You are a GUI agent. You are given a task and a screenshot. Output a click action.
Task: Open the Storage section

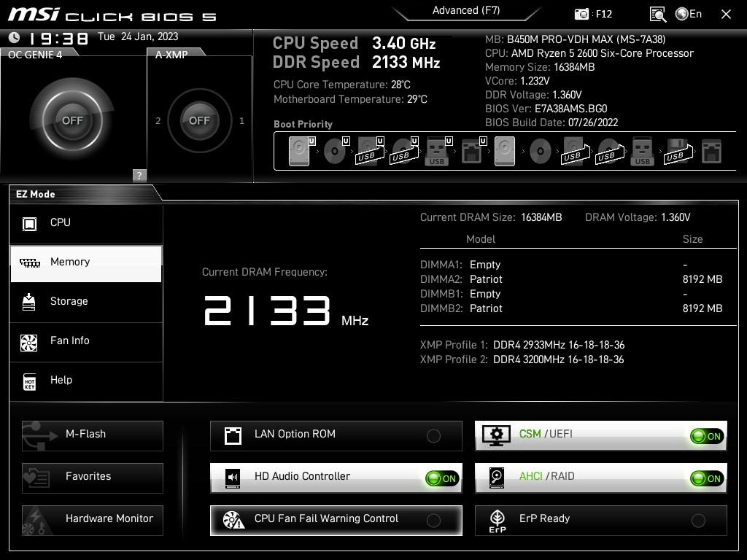pyautogui.click(x=86, y=302)
